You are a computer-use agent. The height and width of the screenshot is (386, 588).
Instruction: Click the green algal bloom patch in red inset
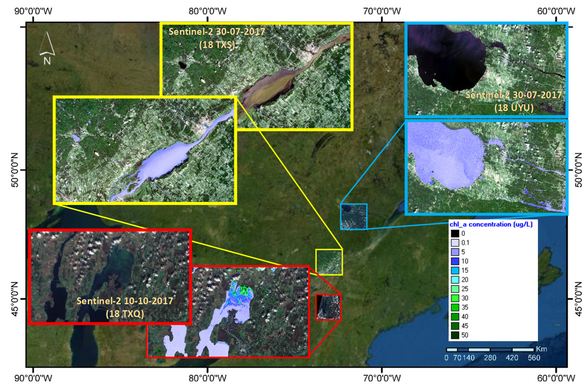click(245, 291)
